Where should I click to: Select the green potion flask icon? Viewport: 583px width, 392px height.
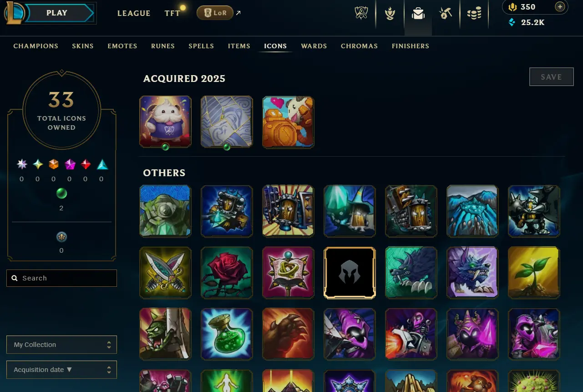coord(227,334)
